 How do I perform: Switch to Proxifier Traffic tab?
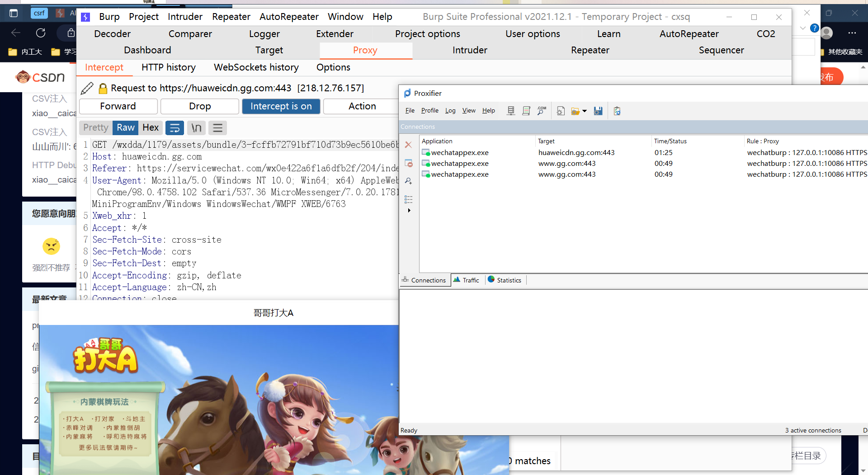[x=467, y=280]
